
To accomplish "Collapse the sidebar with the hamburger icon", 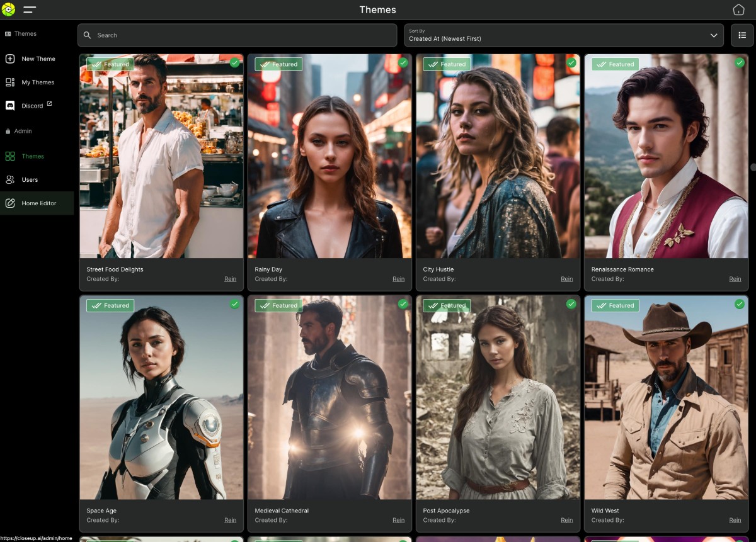I will click(30, 10).
